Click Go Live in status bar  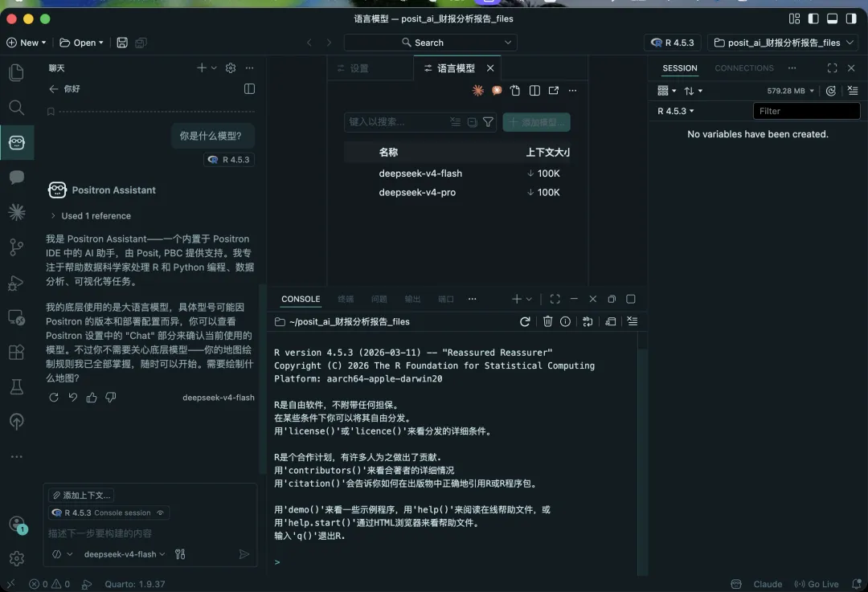click(817, 584)
